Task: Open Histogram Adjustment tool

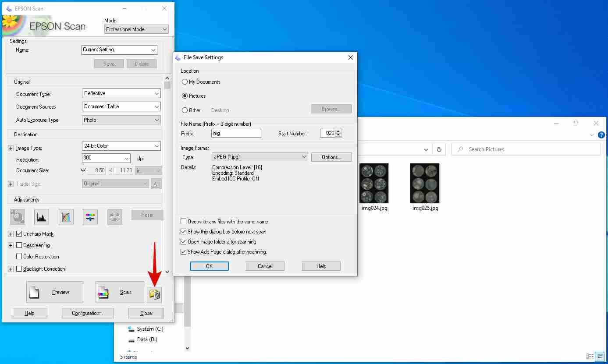Action: tap(42, 217)
